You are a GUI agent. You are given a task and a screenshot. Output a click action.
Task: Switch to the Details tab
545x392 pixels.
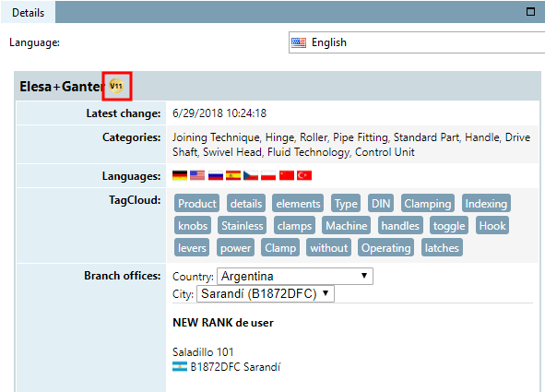click(x=28, y=13)
